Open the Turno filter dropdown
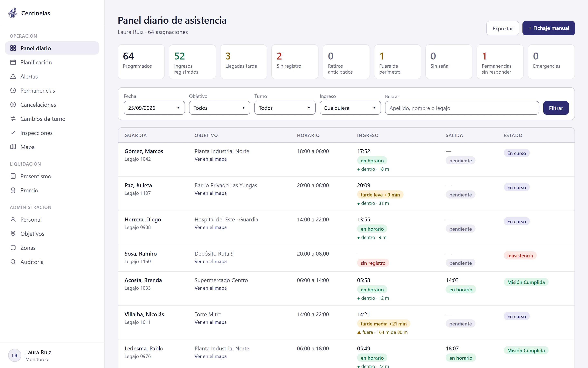Screen dimensions: 588x368 click(285, 108)
